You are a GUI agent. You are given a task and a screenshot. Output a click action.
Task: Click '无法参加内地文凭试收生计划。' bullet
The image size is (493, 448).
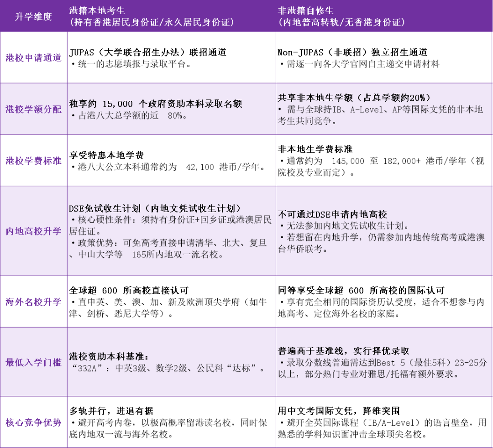pyautogui.click(x=345, y=226)
